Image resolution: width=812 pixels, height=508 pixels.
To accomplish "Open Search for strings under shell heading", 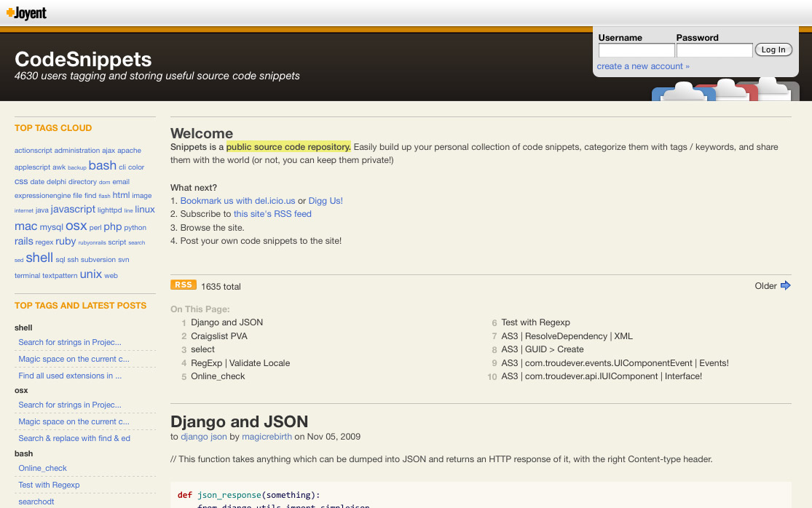I will [x=70, y=342].
